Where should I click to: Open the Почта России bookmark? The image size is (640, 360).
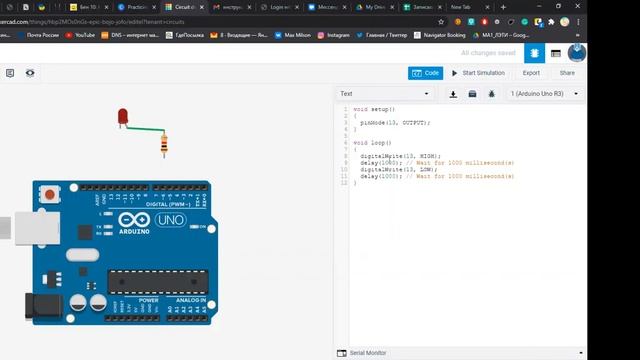(38, 36)
